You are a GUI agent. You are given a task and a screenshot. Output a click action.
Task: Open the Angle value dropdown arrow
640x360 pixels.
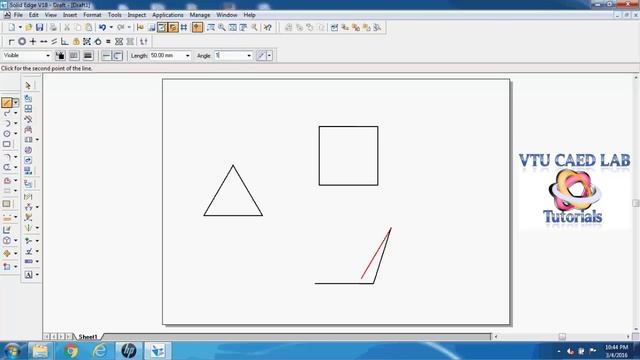point(249,56)
